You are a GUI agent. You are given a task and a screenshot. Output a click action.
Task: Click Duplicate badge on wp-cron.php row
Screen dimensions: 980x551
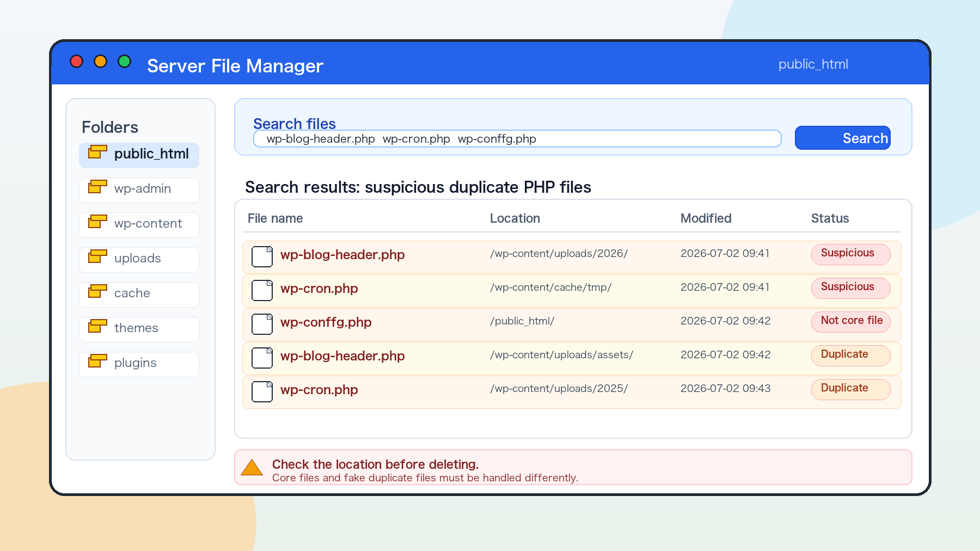[x=850, y=389]
